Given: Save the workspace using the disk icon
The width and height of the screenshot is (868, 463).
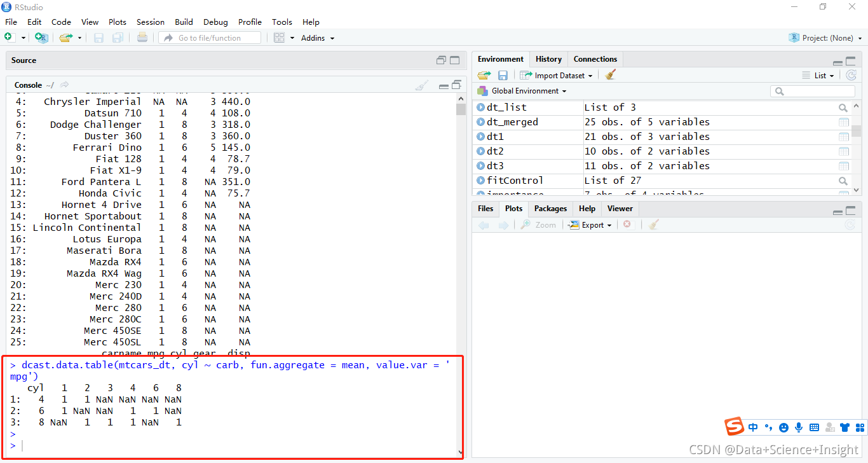Looking at the screenshot, I should [503, 74].
